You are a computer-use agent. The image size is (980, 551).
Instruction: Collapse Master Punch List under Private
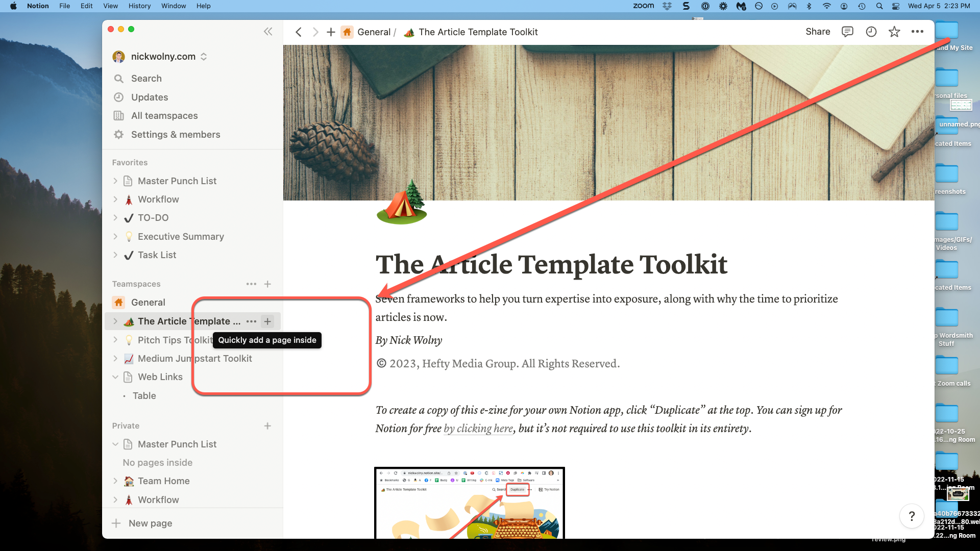click(115, 444)
